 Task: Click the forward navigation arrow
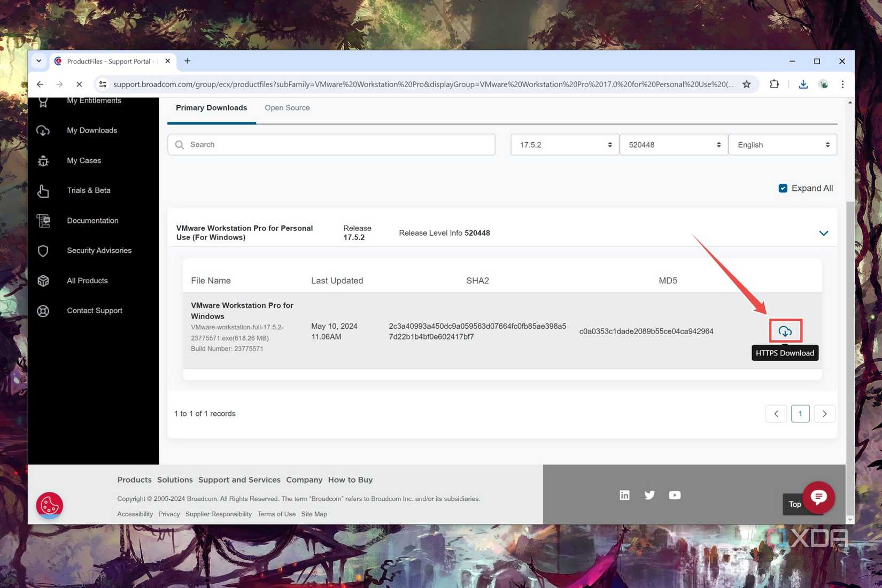click(x=59, y=84)
